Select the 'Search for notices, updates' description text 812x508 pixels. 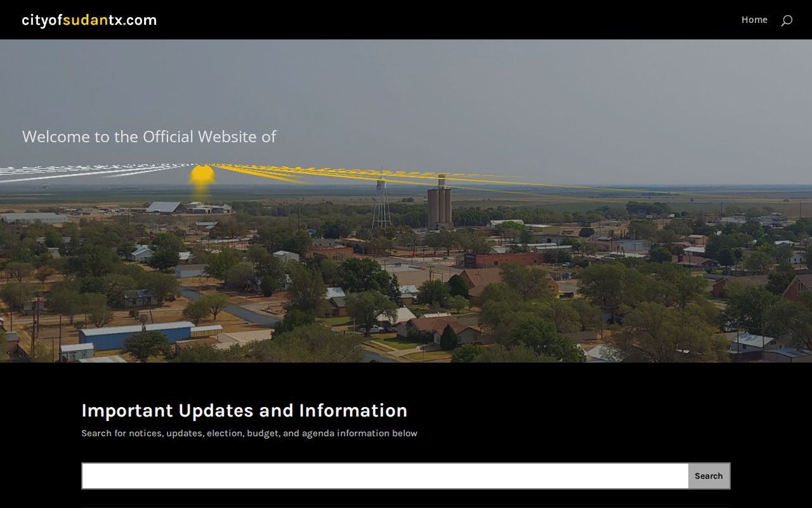[x=249, y=433]
